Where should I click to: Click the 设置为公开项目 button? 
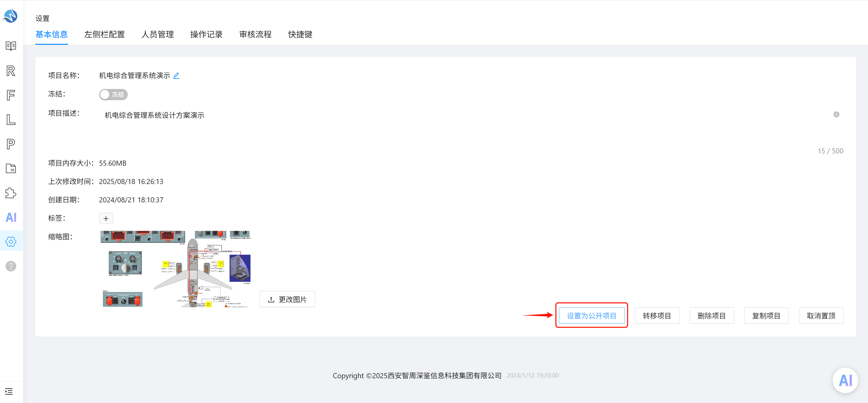pyautogui.click(x=592, y=316)
